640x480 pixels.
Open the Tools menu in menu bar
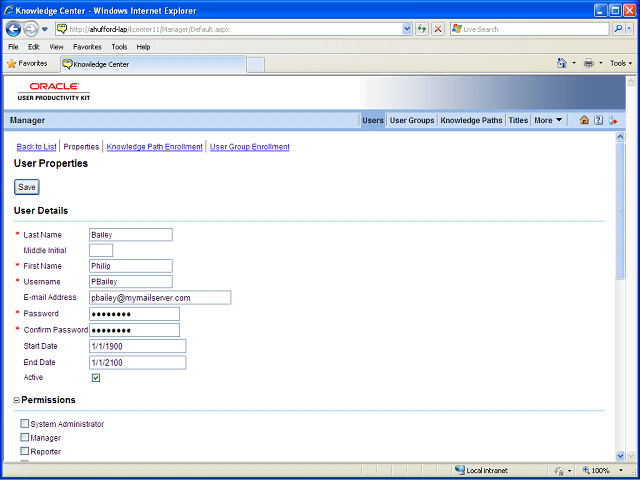click(x=119, y=47)
